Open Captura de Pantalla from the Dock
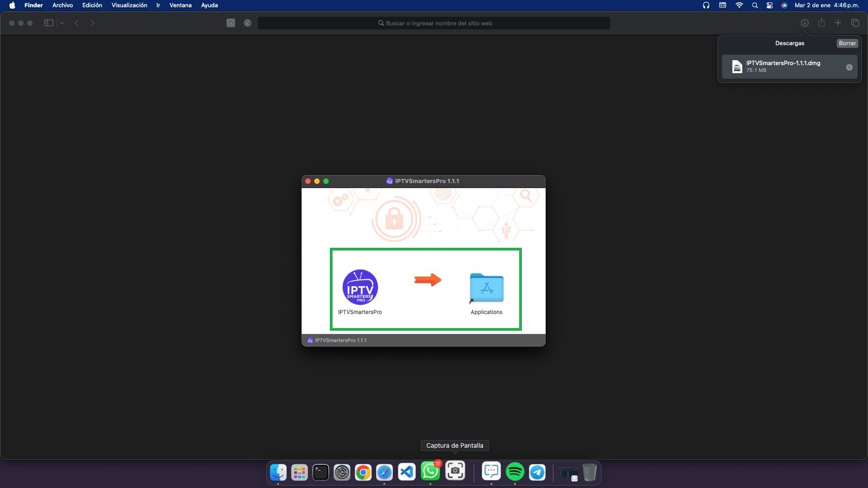Viewport: 868px width, 488px height. click(x=455, y=471)
